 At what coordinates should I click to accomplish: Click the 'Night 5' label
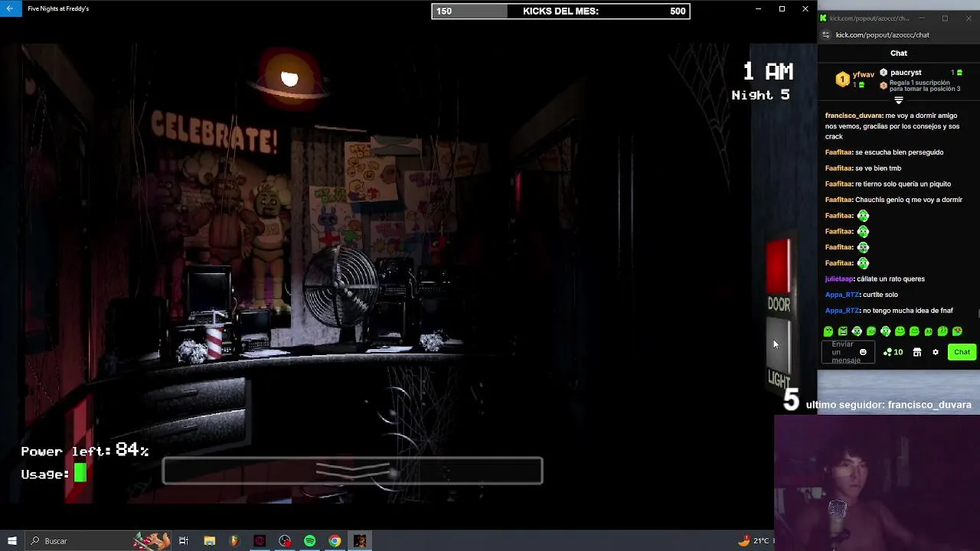(760, 95)
